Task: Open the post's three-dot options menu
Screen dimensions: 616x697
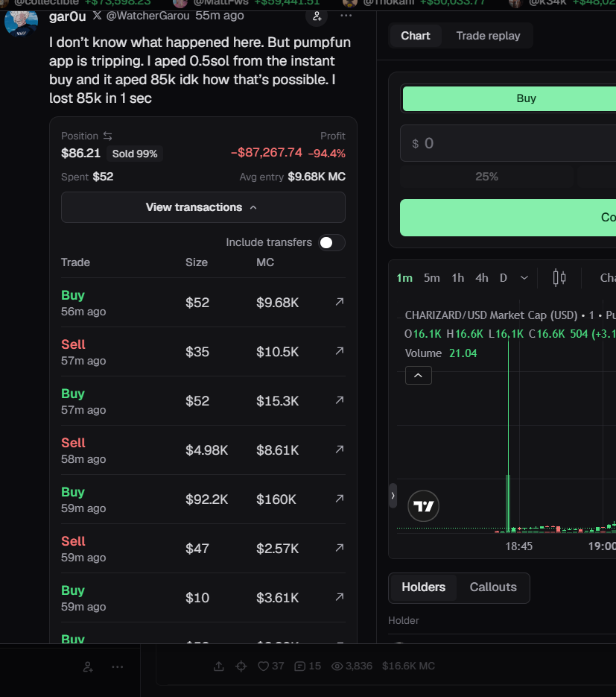Action: point(346,16)
